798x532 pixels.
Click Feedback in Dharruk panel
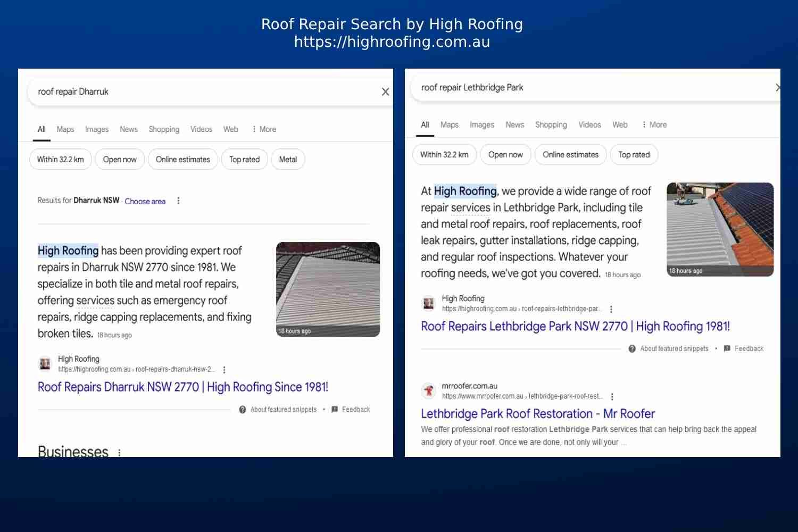(356, 410)
